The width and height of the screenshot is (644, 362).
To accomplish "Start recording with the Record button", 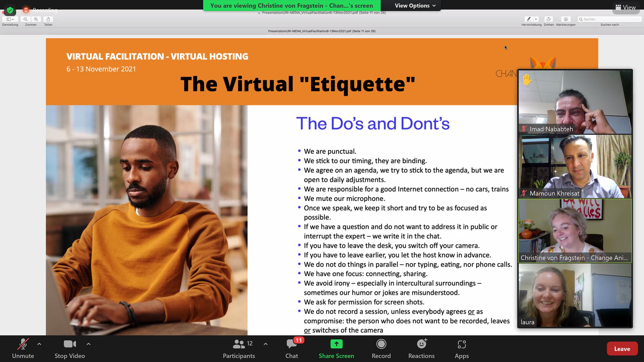I will pyautogui.click(x=381, y=349).
